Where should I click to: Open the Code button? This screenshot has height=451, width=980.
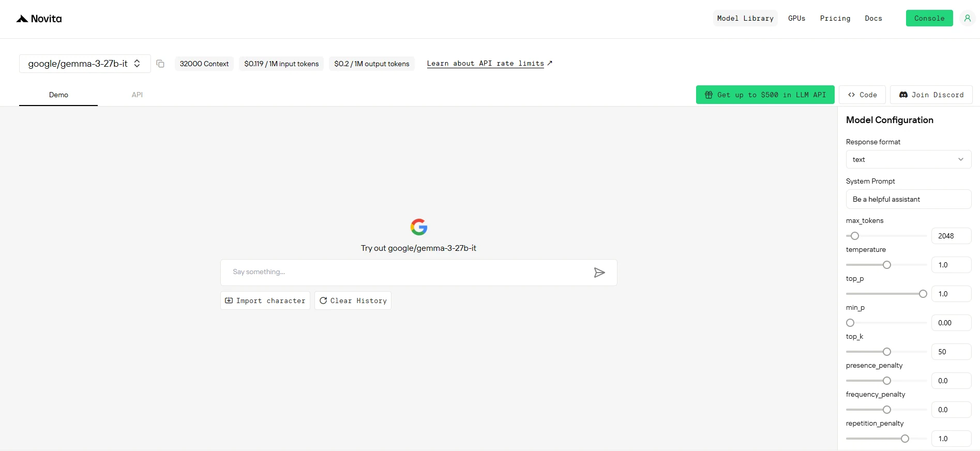point(862,95)
